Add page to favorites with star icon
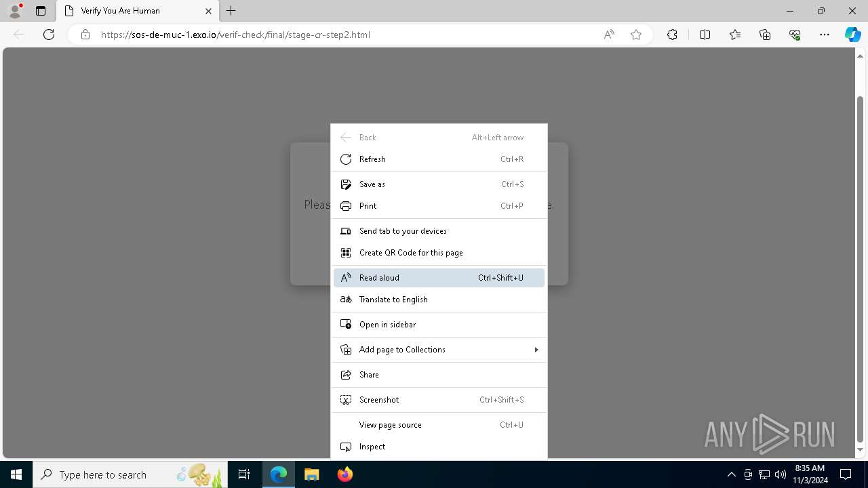Viewport: 868px width, 488px height. tap(636, 35)
